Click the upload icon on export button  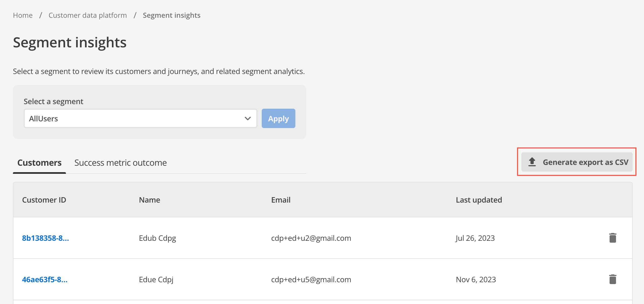pos(532,162)
